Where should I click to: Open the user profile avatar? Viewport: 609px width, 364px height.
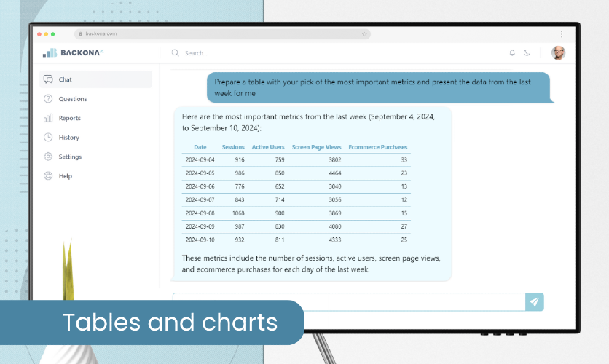558,52
